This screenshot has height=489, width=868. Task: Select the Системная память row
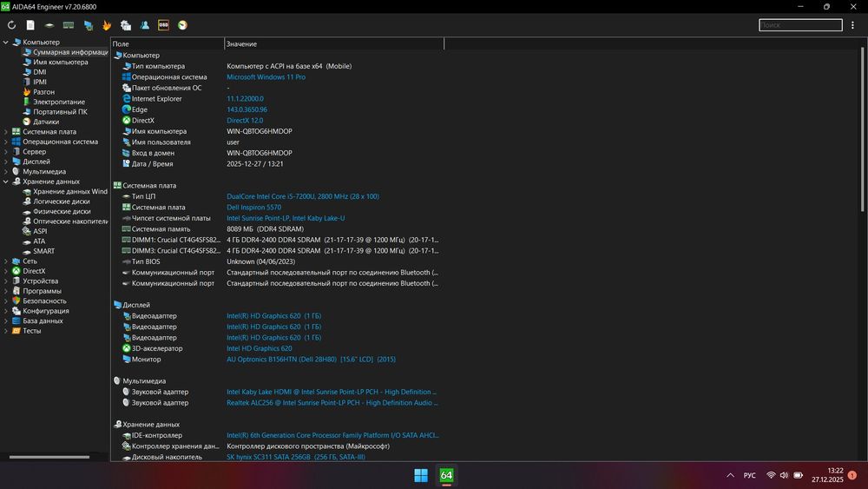277,228
